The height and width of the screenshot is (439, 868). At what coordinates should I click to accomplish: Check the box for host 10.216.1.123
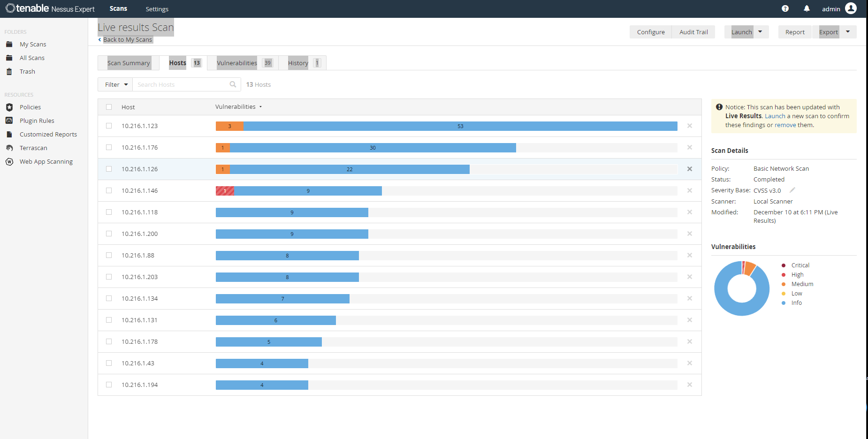tap(109, 126)
